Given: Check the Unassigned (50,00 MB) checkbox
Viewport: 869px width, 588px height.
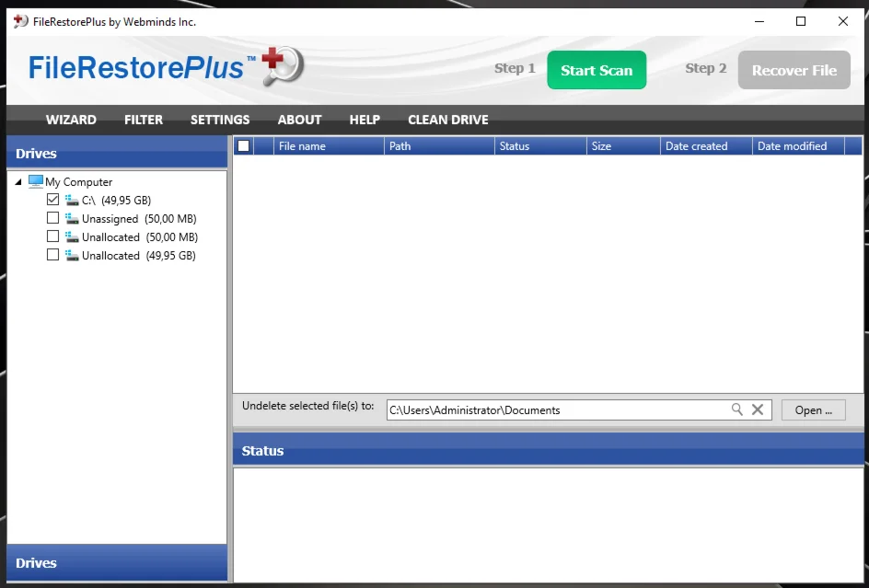Looking at the screenshot, I should (x=52, y=217).
